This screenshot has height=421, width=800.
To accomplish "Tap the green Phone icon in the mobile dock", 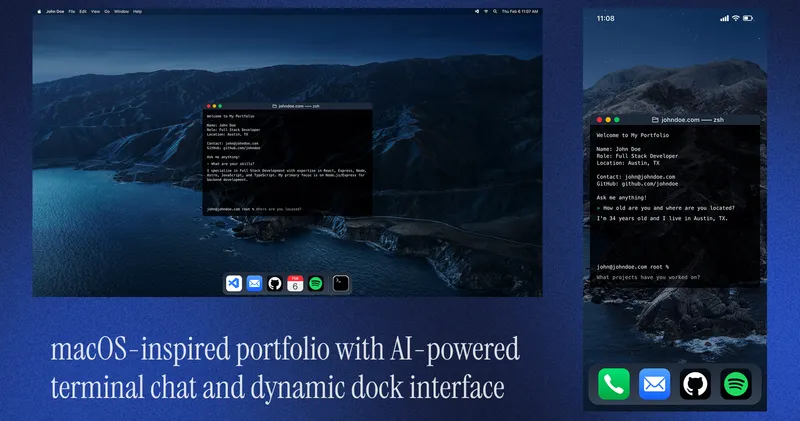I will click(x=614, y=384).
